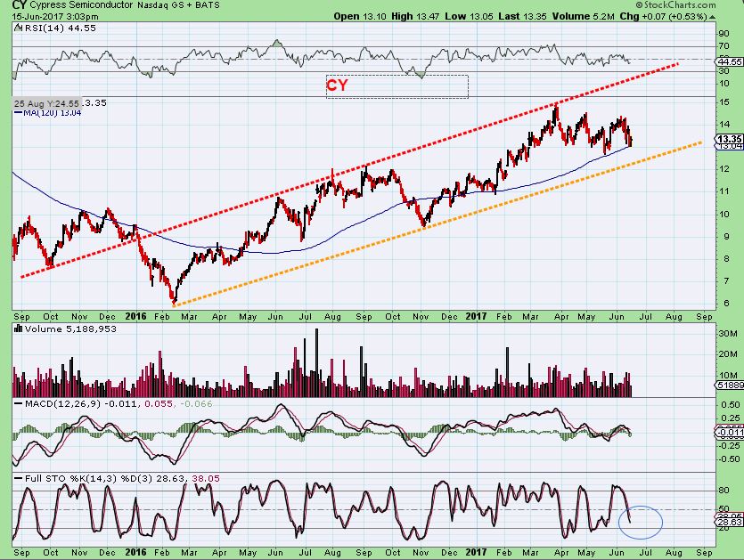Click the '25 Aug Y:24.55' crosshair readout
The image size is (744, 560).
(x=46, y=103)
